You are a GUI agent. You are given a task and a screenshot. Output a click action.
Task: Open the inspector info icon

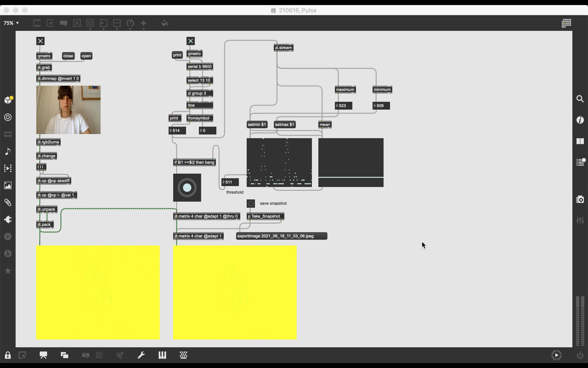pyautogui.click(x=580, y=120)
